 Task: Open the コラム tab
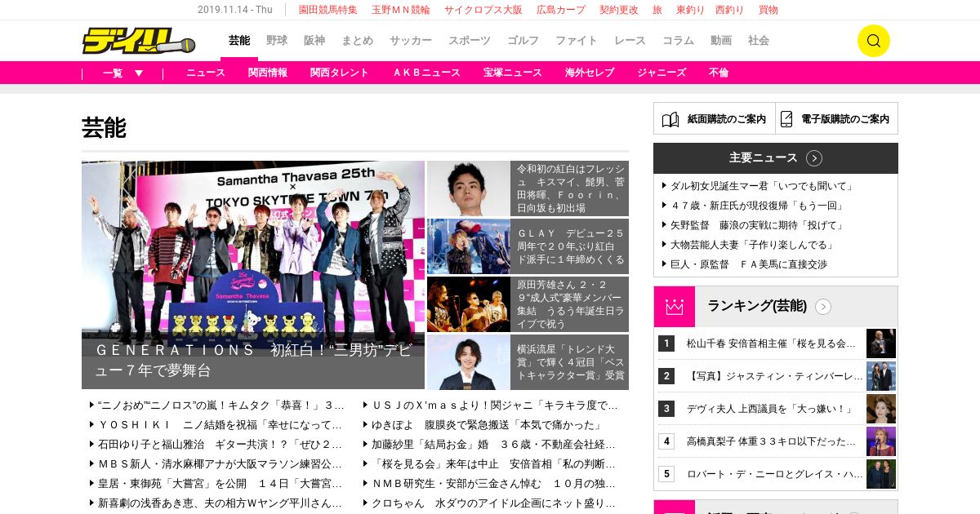click(678, 41)
